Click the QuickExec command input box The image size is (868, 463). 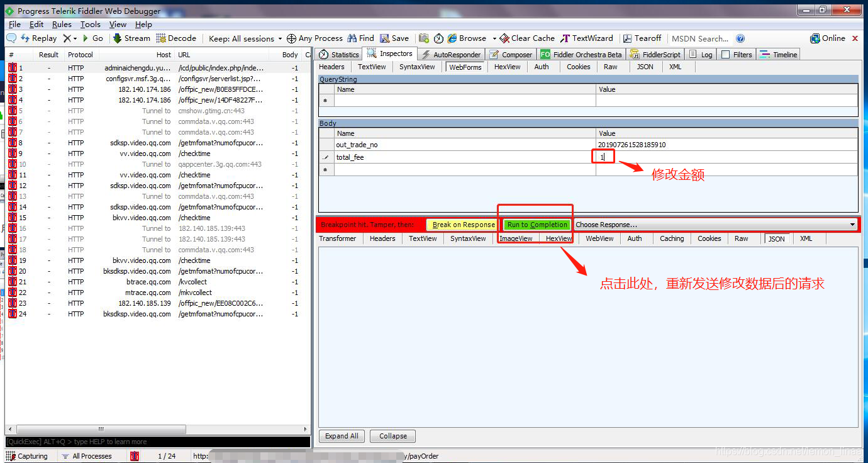pyautogui.click(x=157, y=442)
